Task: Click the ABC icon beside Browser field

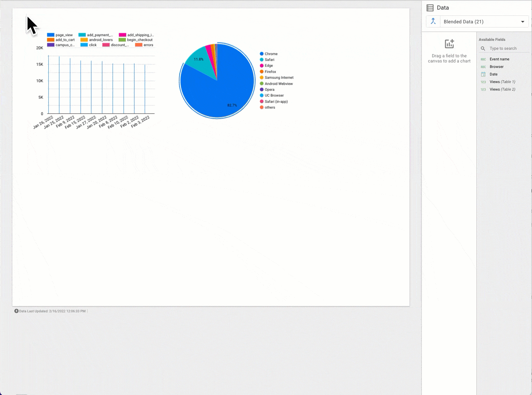Action: (483, 67)
